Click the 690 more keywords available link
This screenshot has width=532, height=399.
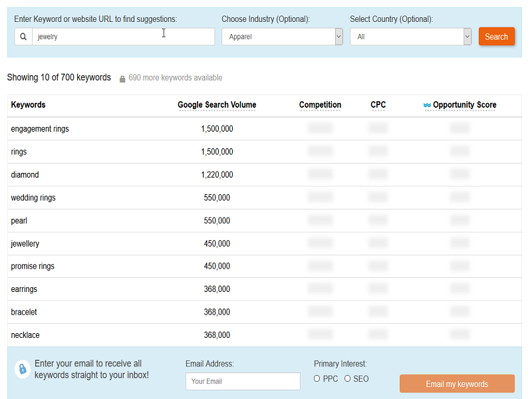click(175, 78)
